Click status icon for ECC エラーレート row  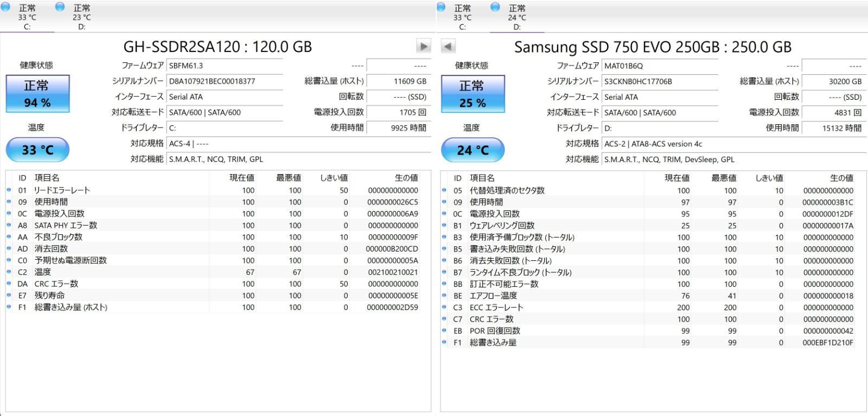[444, 307]
